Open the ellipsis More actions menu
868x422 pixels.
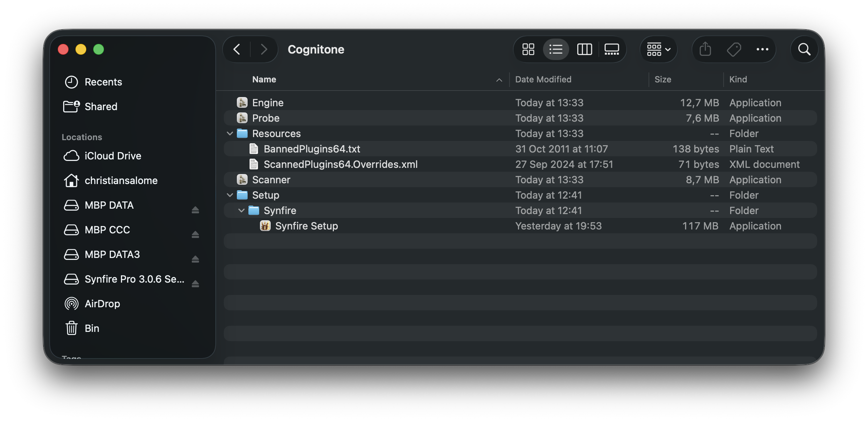pos(762,49)
